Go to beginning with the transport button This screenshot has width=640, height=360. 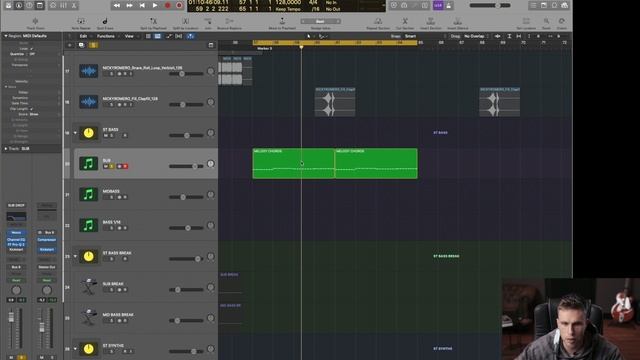coord(142,5)
